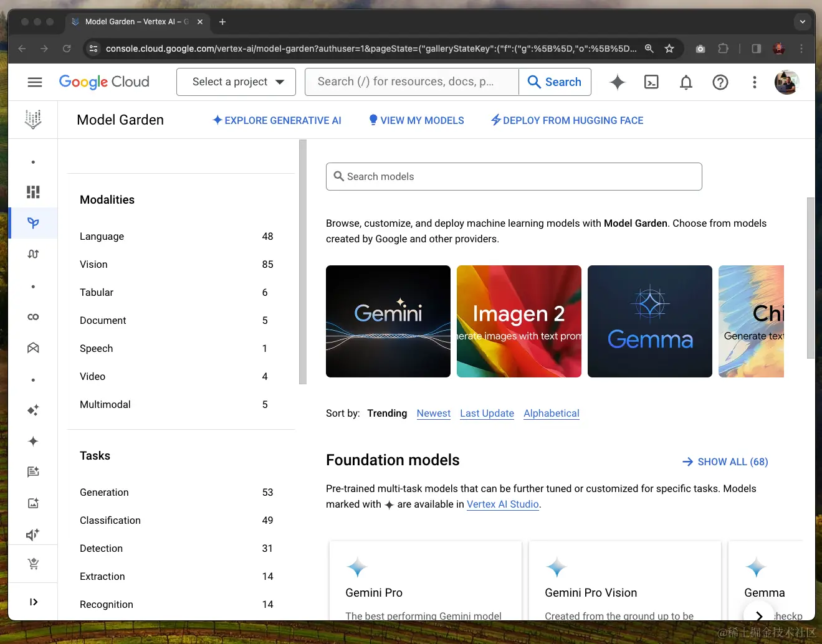Open the Select a project dropdown
Viewport: 822px width, 644px height.
[x=236, y=82]
